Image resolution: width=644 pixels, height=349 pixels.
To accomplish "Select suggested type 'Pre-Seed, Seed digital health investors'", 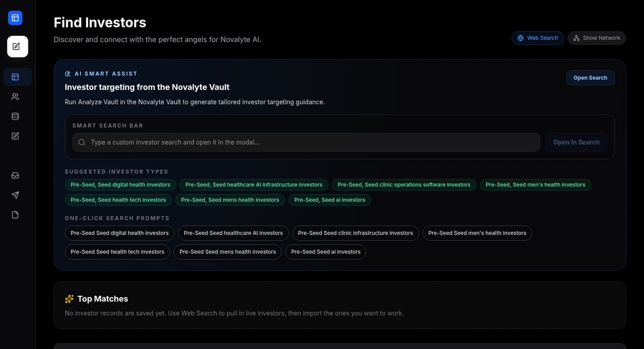I will [x=120, y=185].
